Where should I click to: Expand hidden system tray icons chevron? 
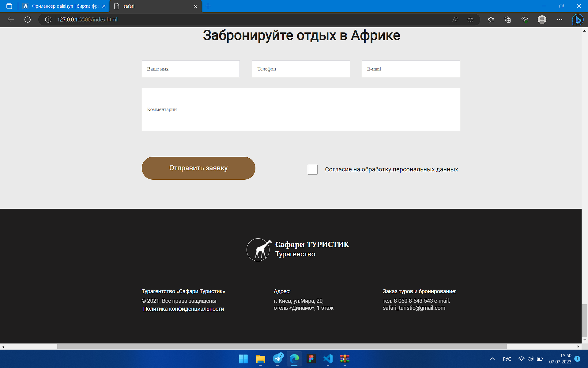coord(492,358)
